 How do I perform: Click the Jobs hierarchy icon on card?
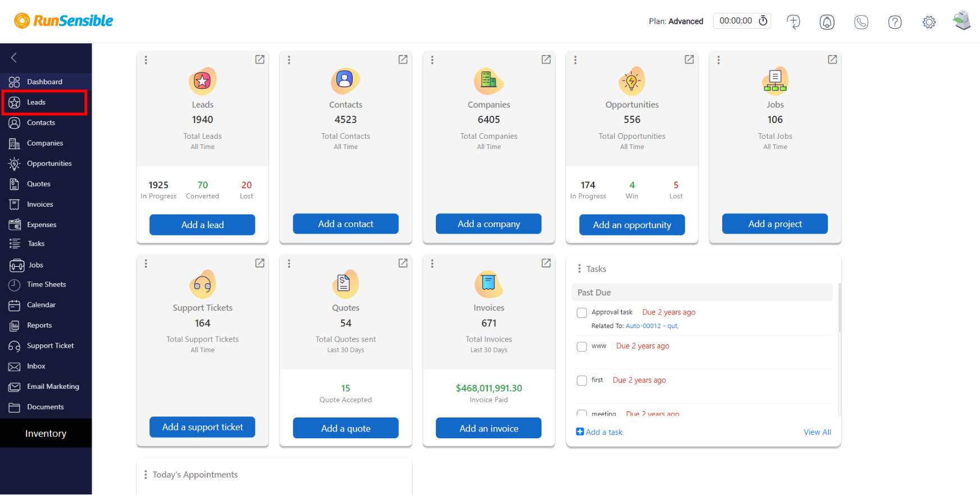(x=775, y=81)
